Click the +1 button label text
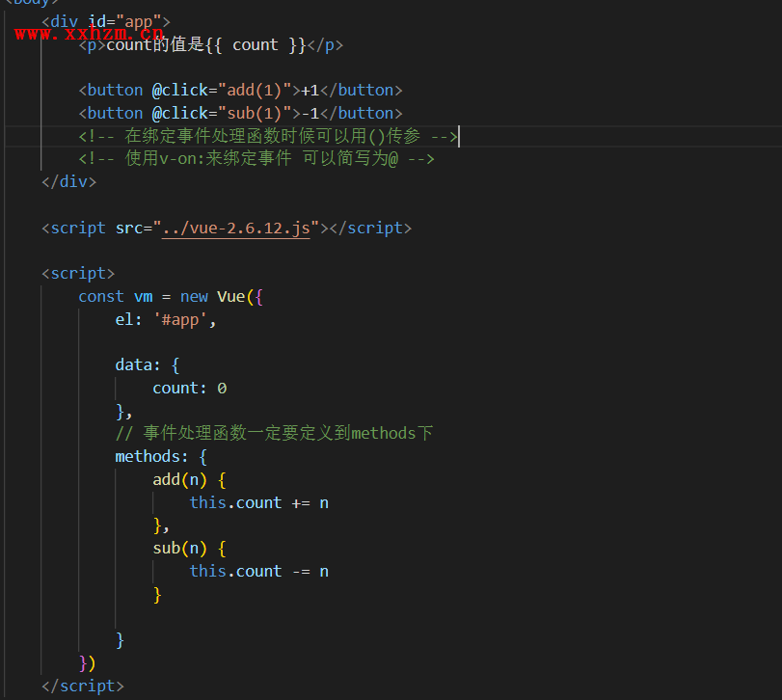The image size is (782, 700). click(310, 90)
